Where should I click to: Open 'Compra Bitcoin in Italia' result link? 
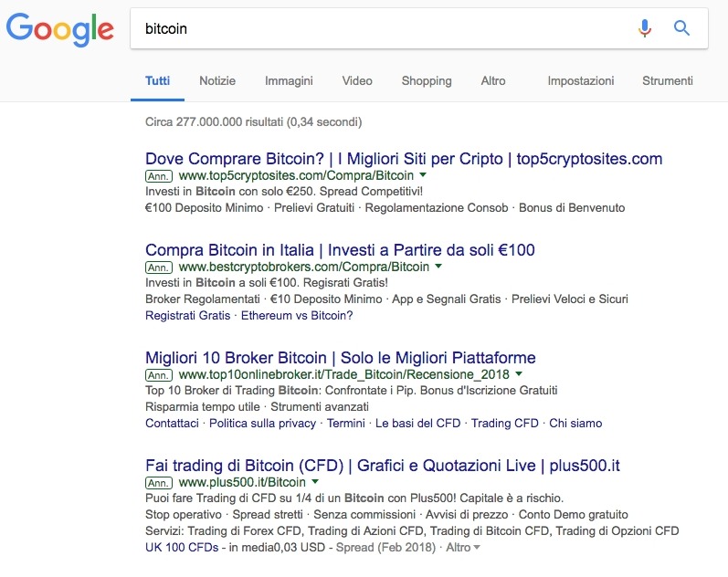pos(340,250)
